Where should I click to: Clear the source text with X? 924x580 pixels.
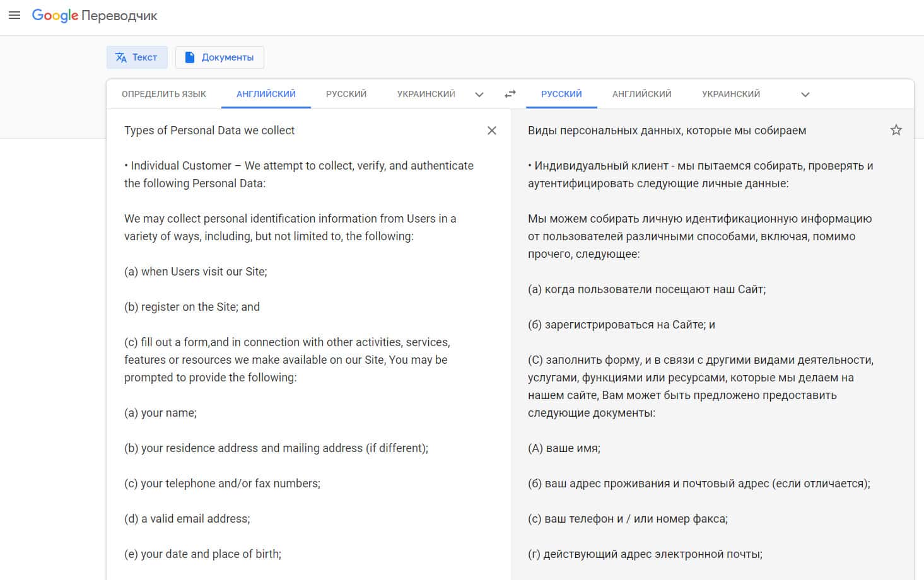click(x=492, y=130)
